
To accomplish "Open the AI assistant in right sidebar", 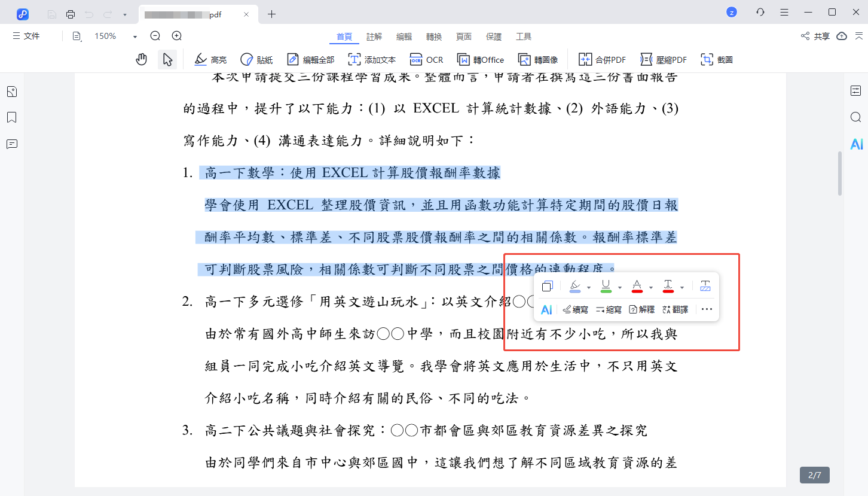I will [x=856, y=144].
